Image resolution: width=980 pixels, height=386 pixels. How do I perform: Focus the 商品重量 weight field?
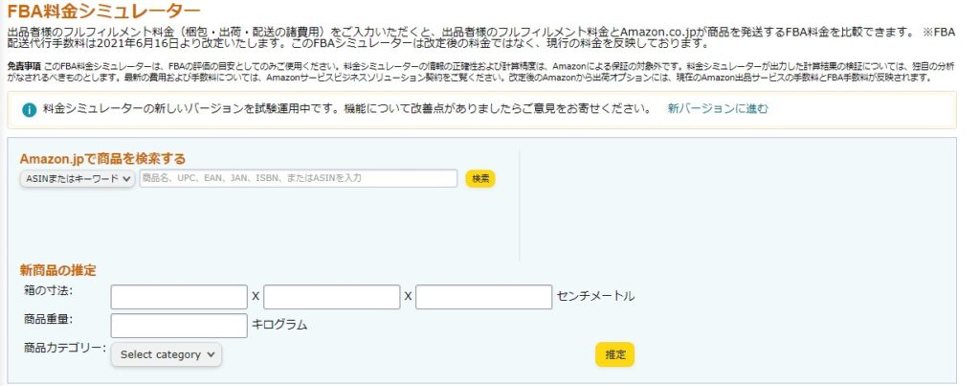click(179, 326)
